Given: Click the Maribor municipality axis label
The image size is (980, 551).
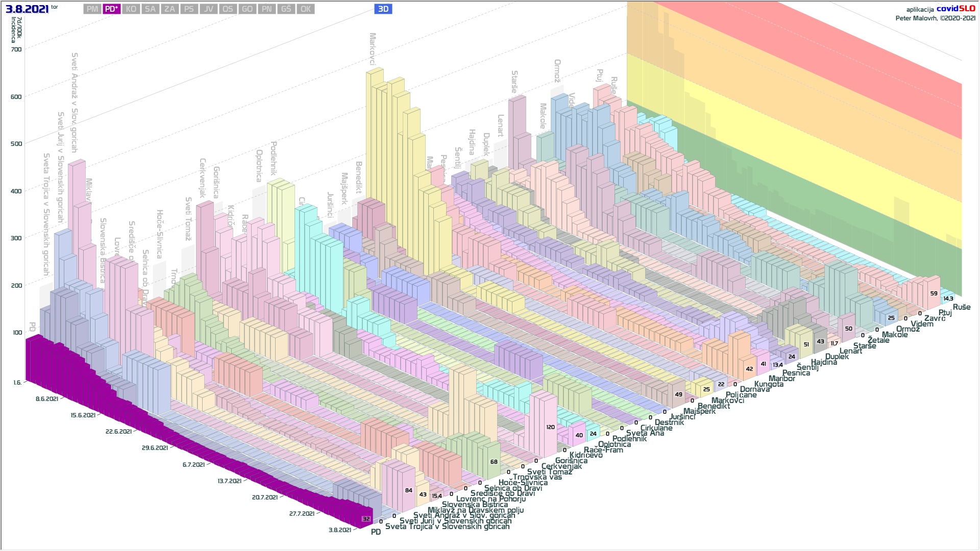Looking at the screenshot, I should [781, 379].
